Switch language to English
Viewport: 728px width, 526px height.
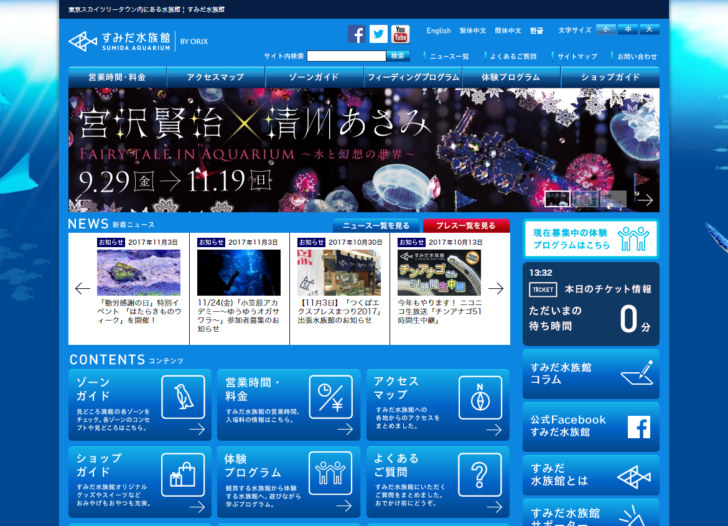click(x=439, y=31)
